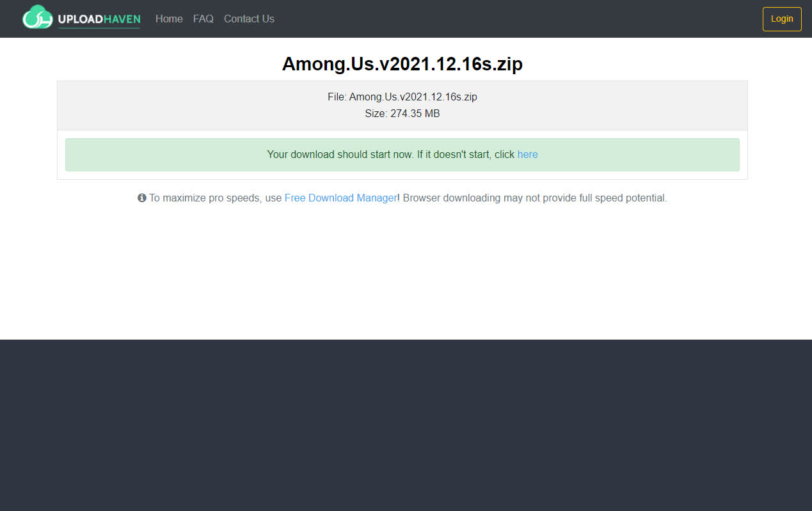Image resolution: width=812 pixels, height=511 pixels.
Task: Open the Free Download Manager link
Action: pyautogui.click(x=340, y=198)
